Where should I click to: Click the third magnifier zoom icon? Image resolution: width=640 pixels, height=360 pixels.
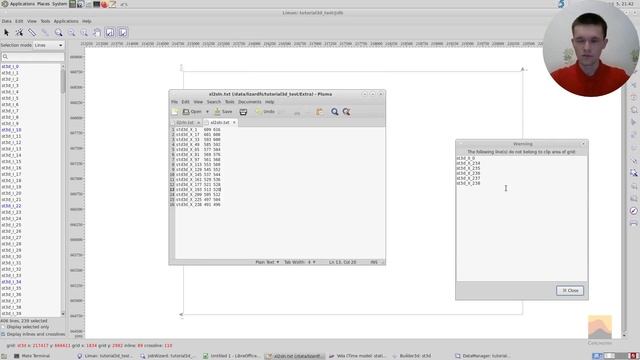(84, 33)
